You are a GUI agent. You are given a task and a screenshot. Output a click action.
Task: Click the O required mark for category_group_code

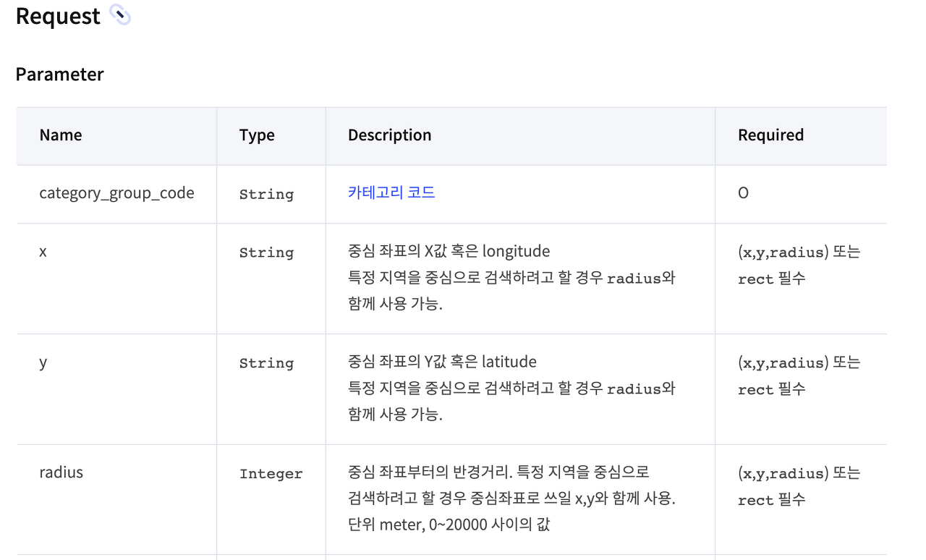[x=743, y=193]
